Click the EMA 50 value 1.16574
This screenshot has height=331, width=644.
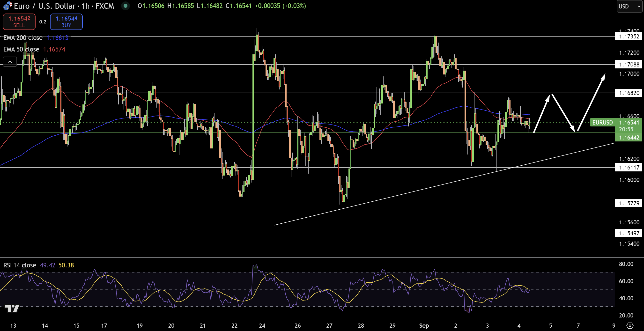[x=54, y=49]
